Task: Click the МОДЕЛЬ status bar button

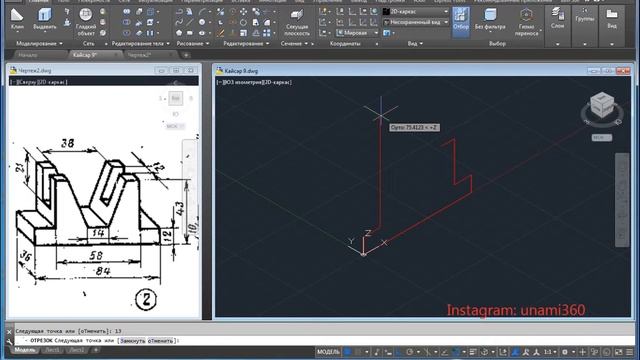Action: (x=329, y=351)
